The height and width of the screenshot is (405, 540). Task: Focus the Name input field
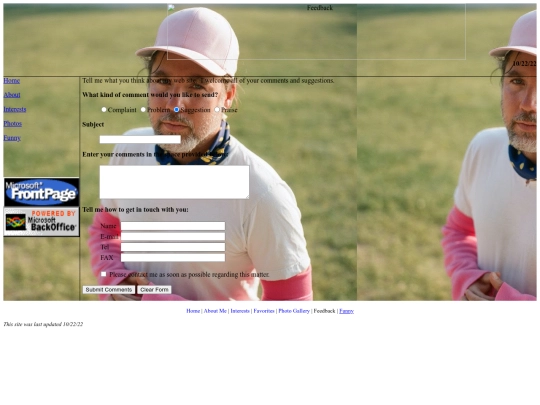click(173, 226)
